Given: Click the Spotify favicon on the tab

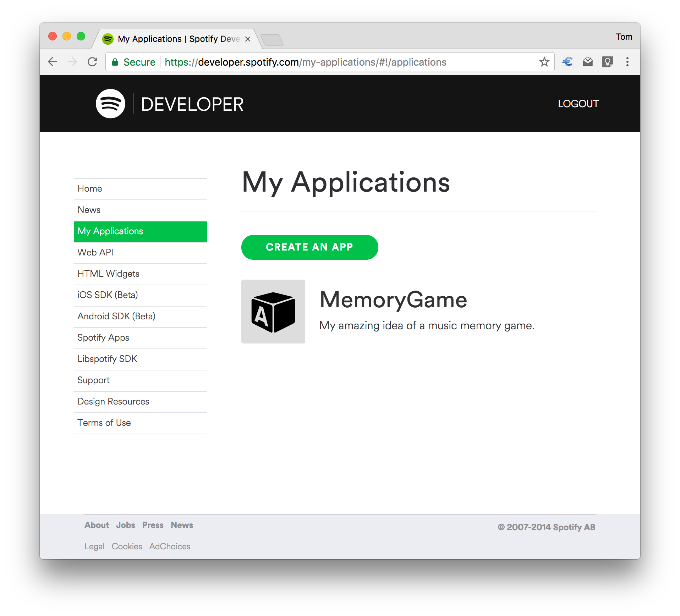Looking at the screenshot, I should (108, 39).
